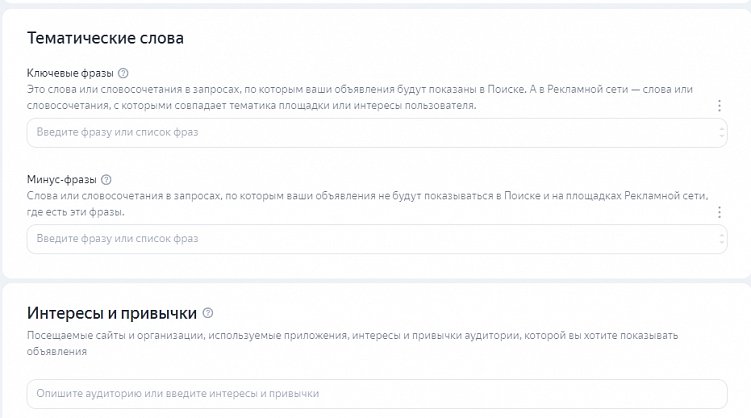
Task: Click description starting with Слова или словосочетания в запросах
Action: click(x=367, y=203)
